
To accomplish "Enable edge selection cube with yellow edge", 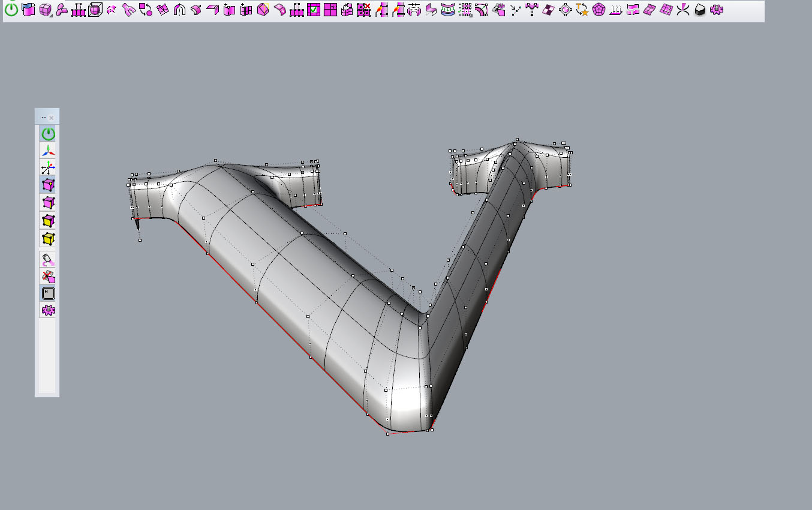I will tap(48, 203).
